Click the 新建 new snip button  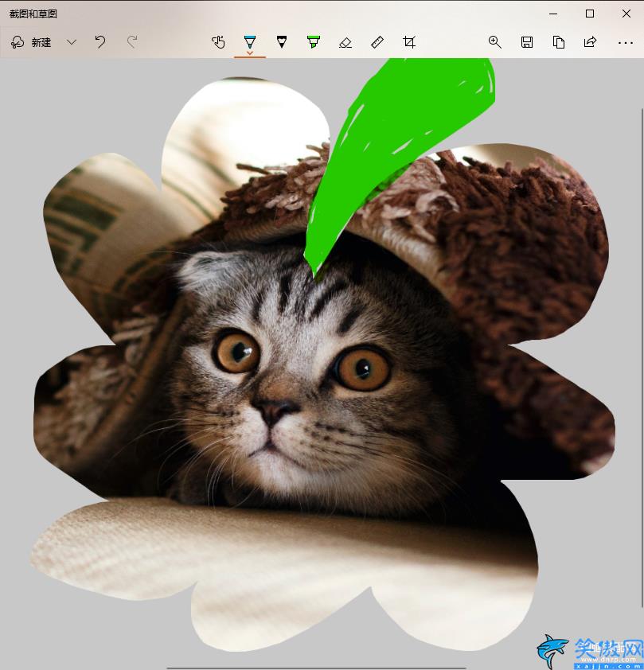pyautogui.click(x=31, y=42)
